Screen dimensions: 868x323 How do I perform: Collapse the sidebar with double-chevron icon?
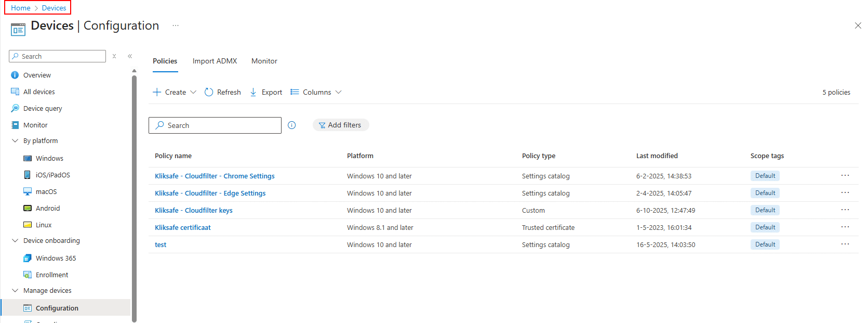click(130, 56)
